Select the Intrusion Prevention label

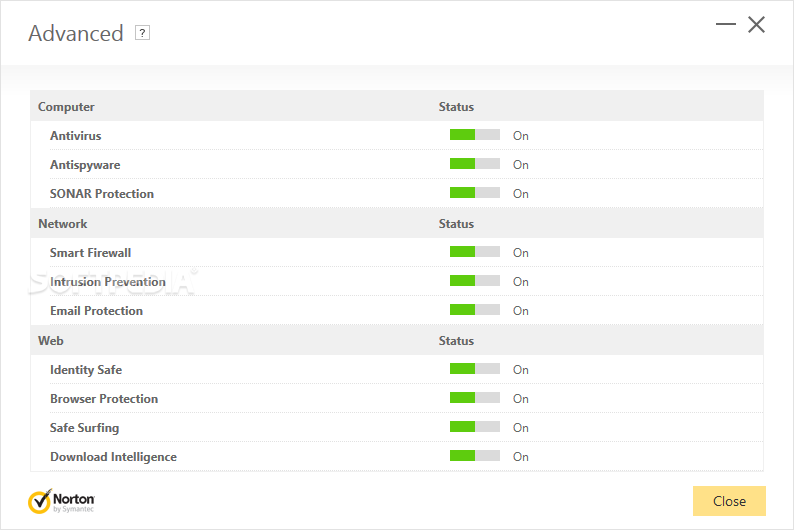tap(108, 281)
